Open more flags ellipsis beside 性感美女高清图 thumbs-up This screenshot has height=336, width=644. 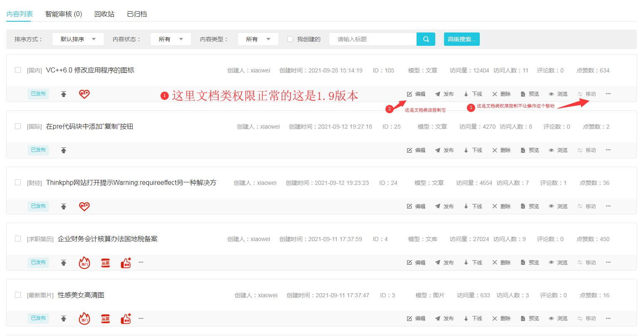tap(141, 319)
